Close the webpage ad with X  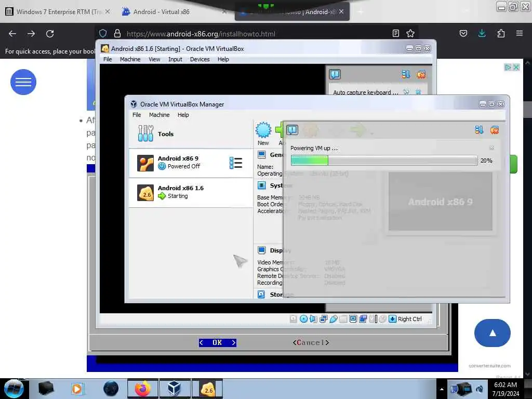(x=516, y=67)
